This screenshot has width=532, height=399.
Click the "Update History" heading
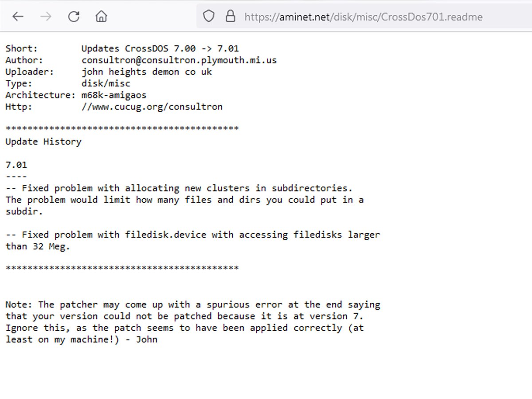point(43,142)
